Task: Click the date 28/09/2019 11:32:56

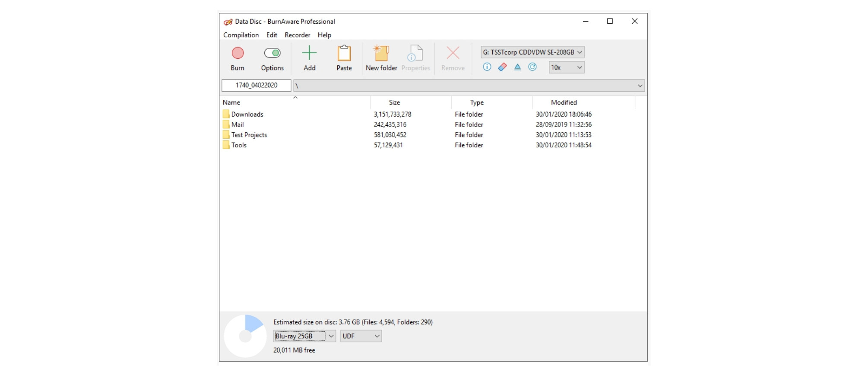Action: point(564,124)
